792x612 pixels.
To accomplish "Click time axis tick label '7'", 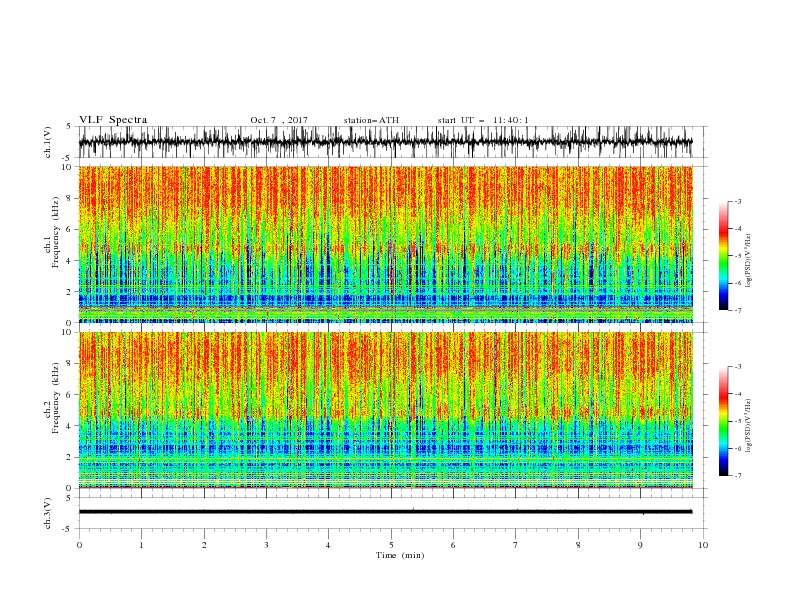I will (516, 545).
